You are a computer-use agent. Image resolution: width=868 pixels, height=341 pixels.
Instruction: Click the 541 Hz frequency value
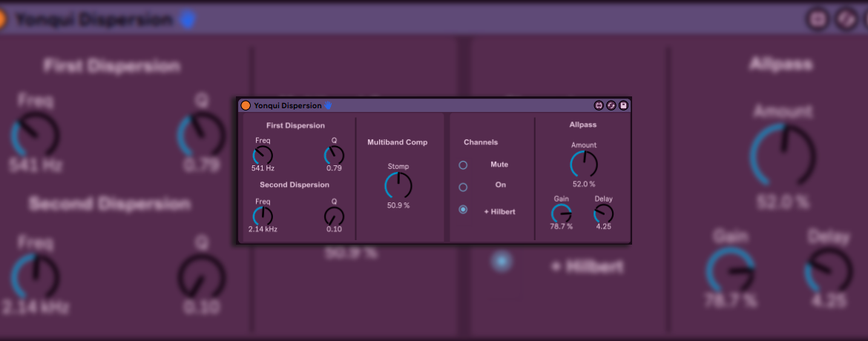263,168
